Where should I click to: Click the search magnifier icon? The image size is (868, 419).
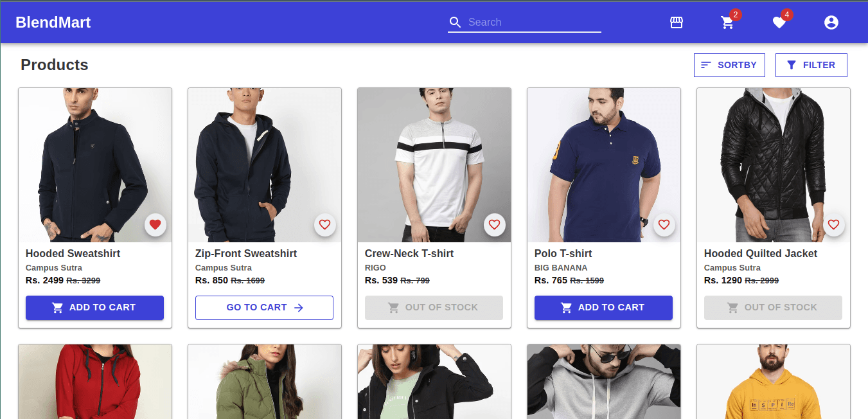point(455,22)
